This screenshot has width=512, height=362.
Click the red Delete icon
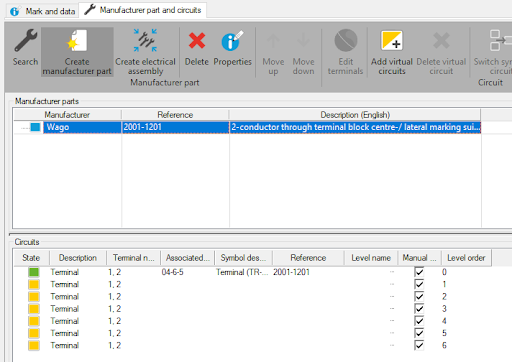coord(197,41)
